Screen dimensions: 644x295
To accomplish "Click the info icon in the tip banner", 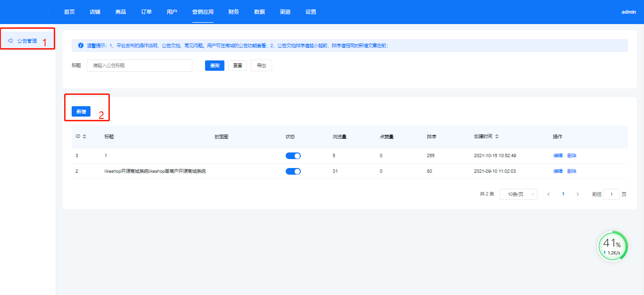I will click(x=81, y=46).
